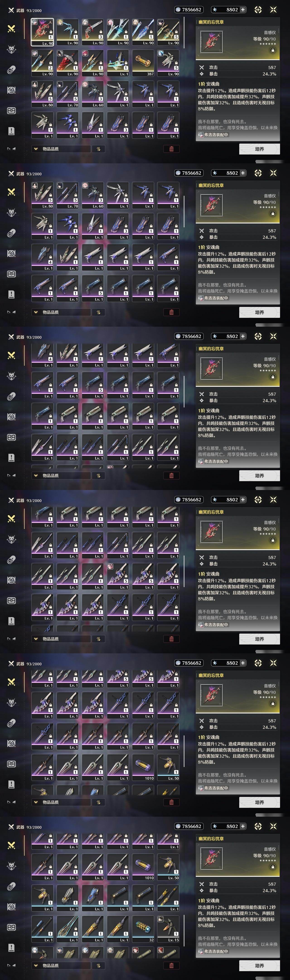
Task: Click the 培养 button in the topmost panel
Action: tap(260, 149)
